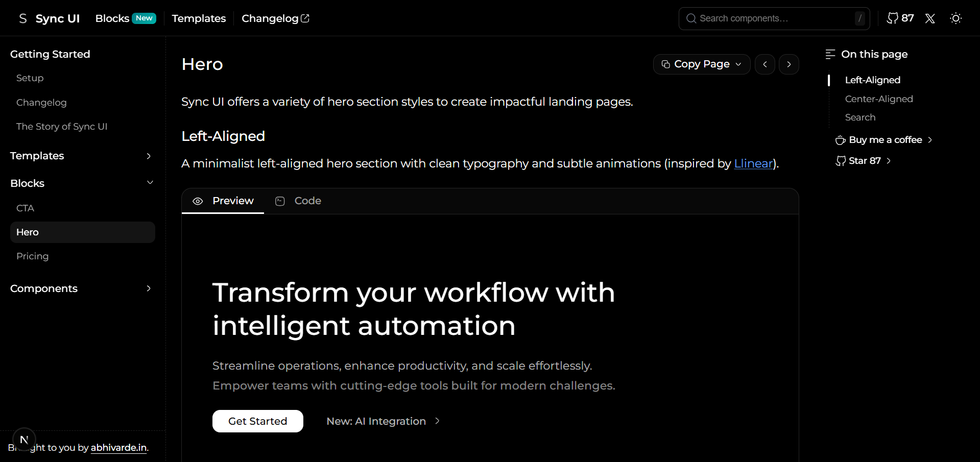Click the Get Started button
This screenshot has width=980, height=462.
point(257,421)
